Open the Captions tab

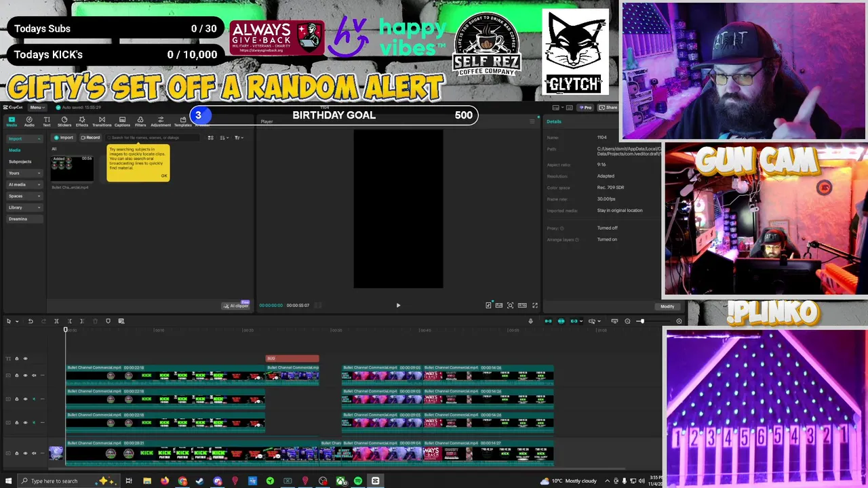(122, 121)
